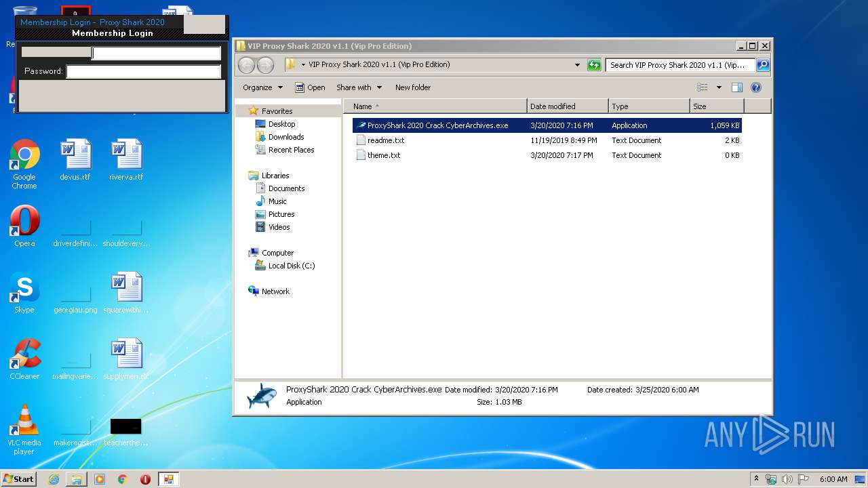
Task: Open Desktop in Favorites
Action: point(281,124)
